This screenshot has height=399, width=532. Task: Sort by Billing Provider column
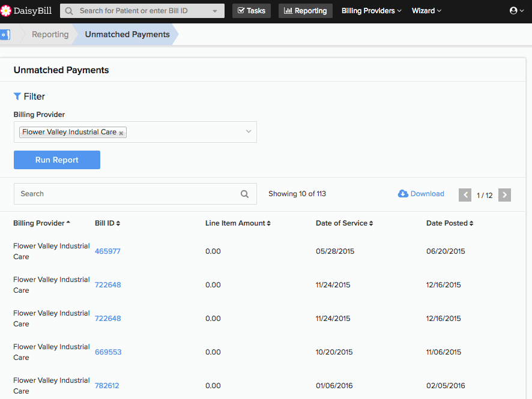[x=41, y=223]
